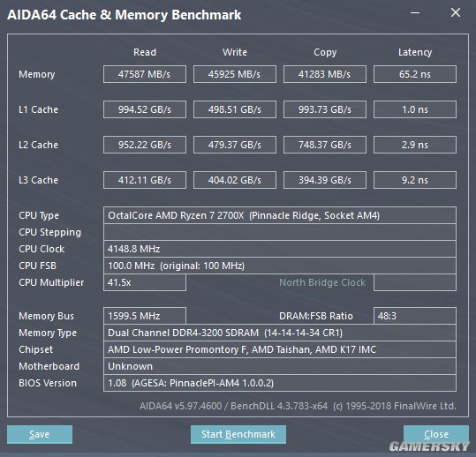Viewport: 476px width, 457px height.
Task: Select L1 Cache Read 994.52 GB/s
Action: point(145,109)
